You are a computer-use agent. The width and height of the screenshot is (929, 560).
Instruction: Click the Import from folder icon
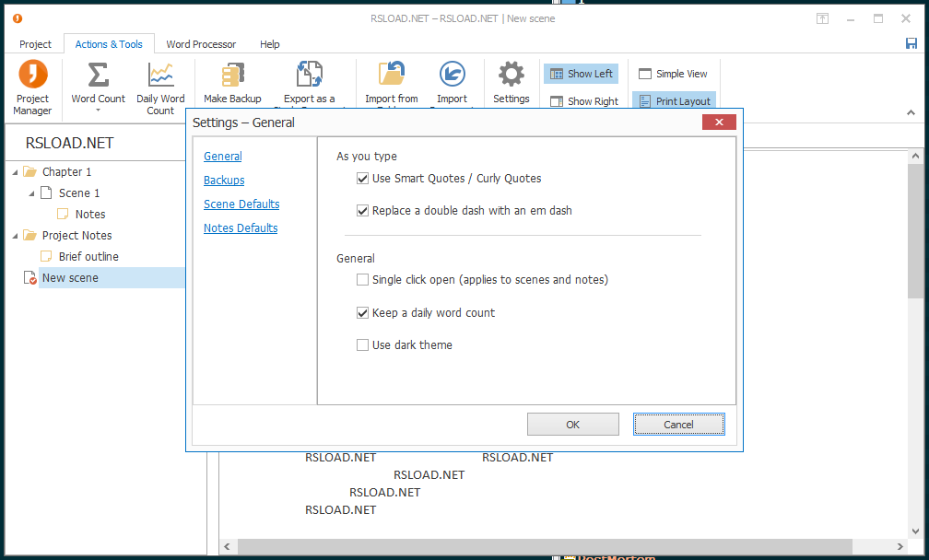click(x=392, y=74)
